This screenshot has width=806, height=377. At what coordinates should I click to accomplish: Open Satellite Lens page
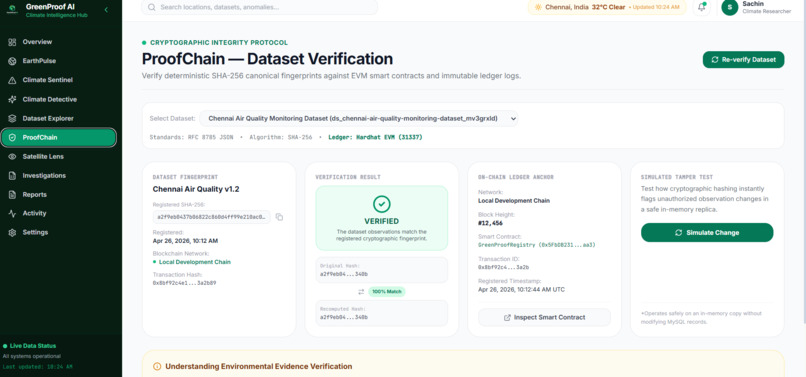click(59, 157)
